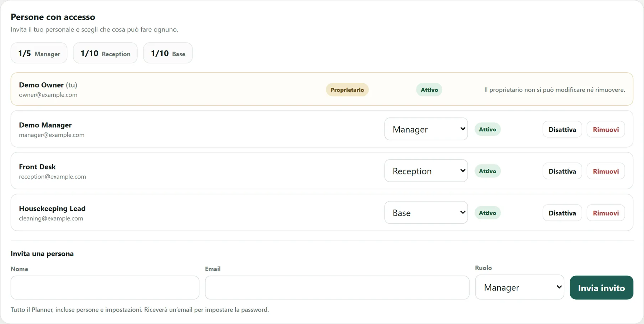Click Rimuovi for Demo Manager
644x324 pixels.
point(606,129)
